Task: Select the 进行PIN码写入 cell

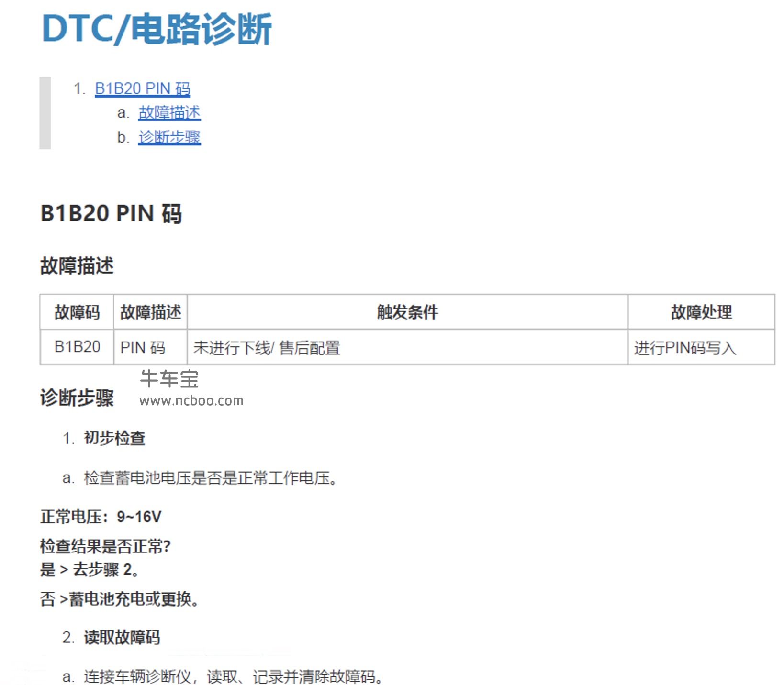Action: click(x=701, y=347)
